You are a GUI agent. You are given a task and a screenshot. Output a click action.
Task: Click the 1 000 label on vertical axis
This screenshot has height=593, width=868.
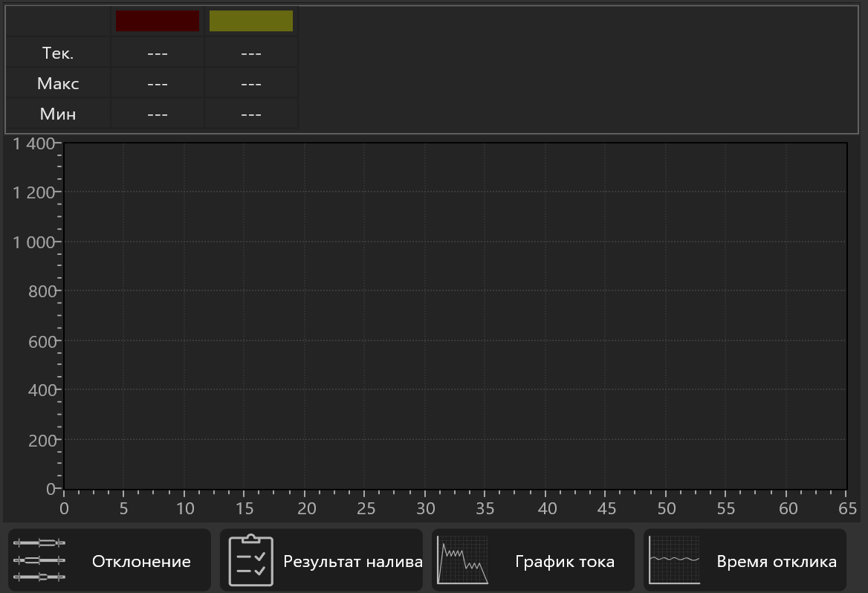tap(33, 242)
